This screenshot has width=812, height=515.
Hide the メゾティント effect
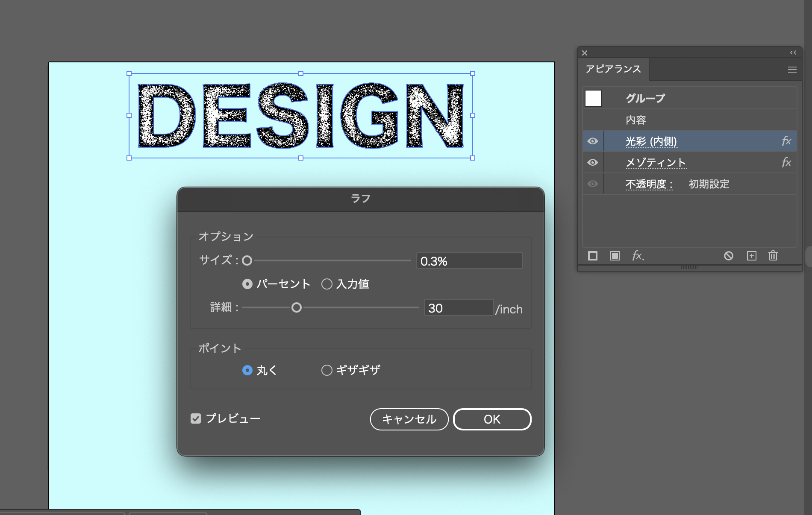pyautogui.click(x=593, y=163)
